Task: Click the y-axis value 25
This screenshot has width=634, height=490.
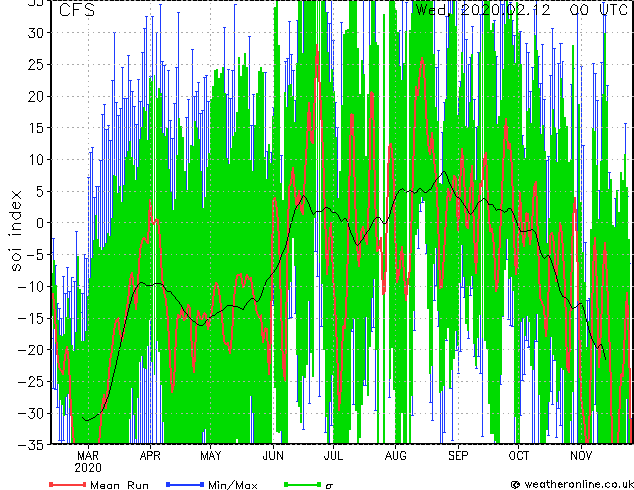Action: click(35, 65)
